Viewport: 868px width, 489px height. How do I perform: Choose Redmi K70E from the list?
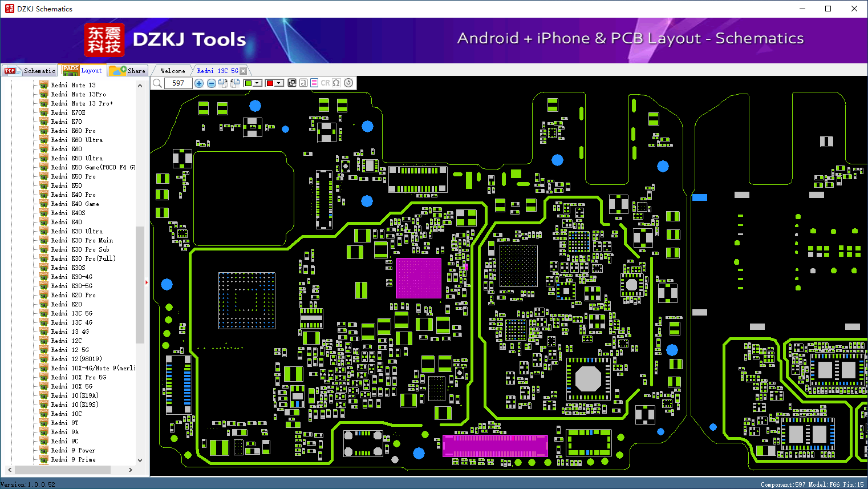(x=68, y=112)
